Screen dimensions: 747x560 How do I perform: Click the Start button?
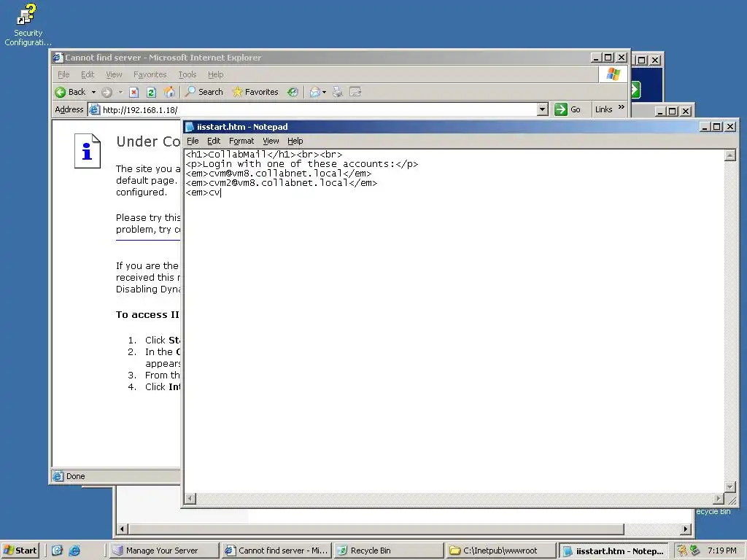click(x=20, y=551)
